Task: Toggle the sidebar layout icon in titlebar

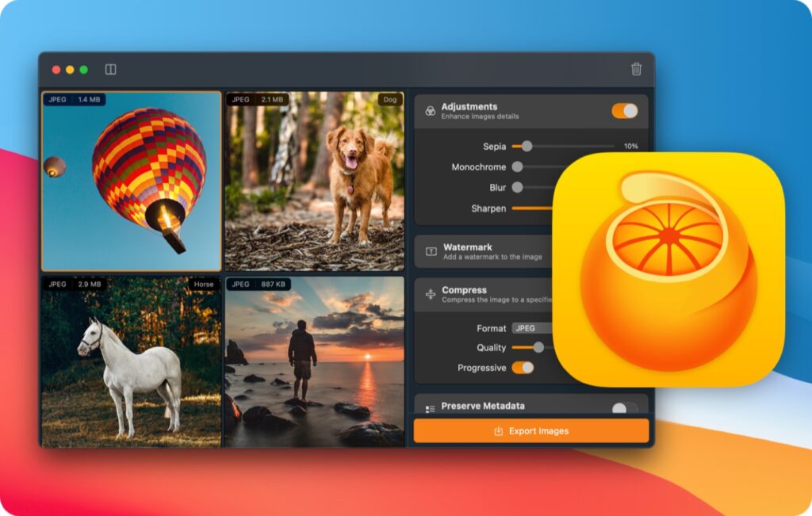Action: point(109,69)
